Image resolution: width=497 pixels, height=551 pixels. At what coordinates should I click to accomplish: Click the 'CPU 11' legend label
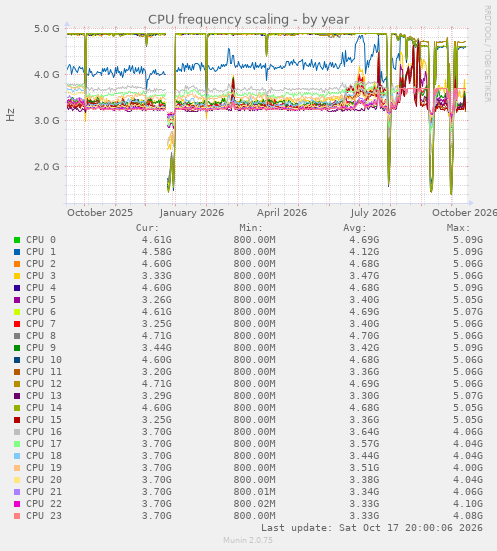point(44,372)
